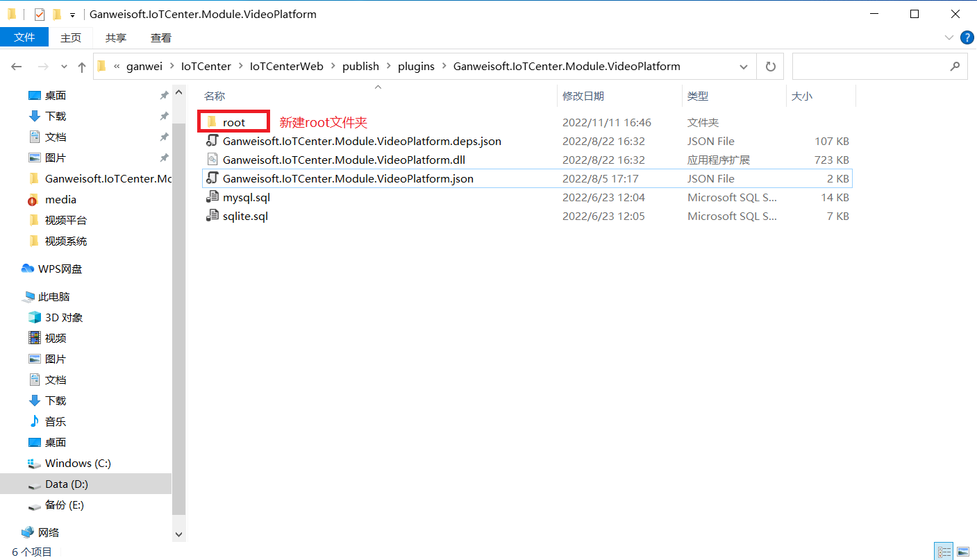
Task: Click the forward navigation arrow
Action: [43, 67]
